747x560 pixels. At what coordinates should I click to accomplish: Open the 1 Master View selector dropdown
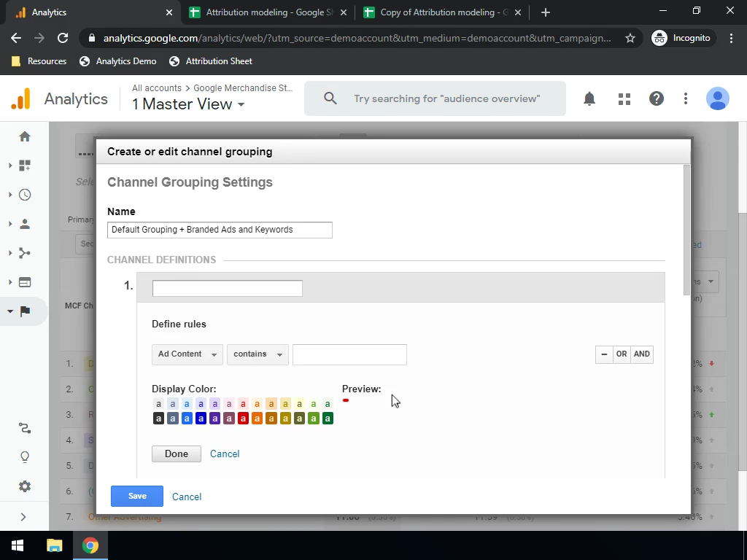[188, 104]
